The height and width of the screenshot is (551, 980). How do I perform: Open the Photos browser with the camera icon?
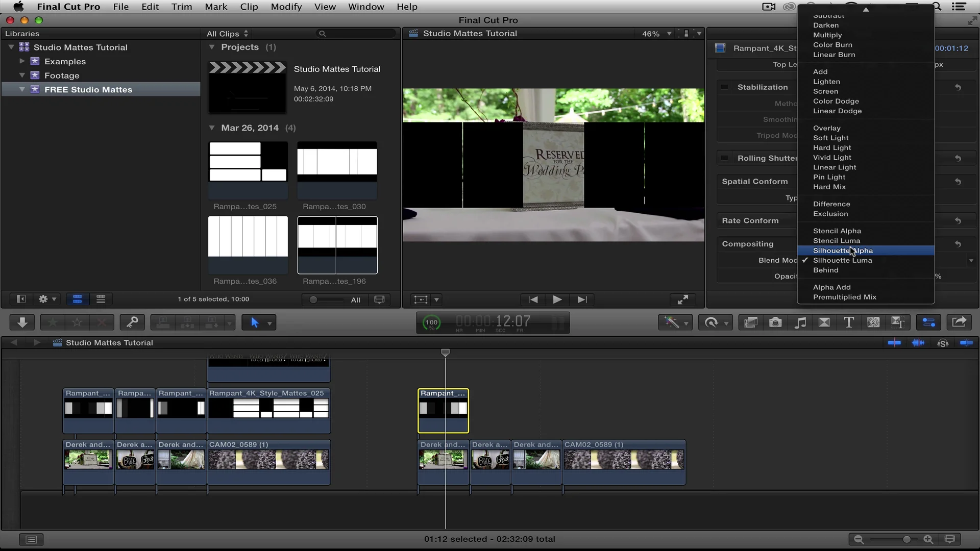[775, 322]
